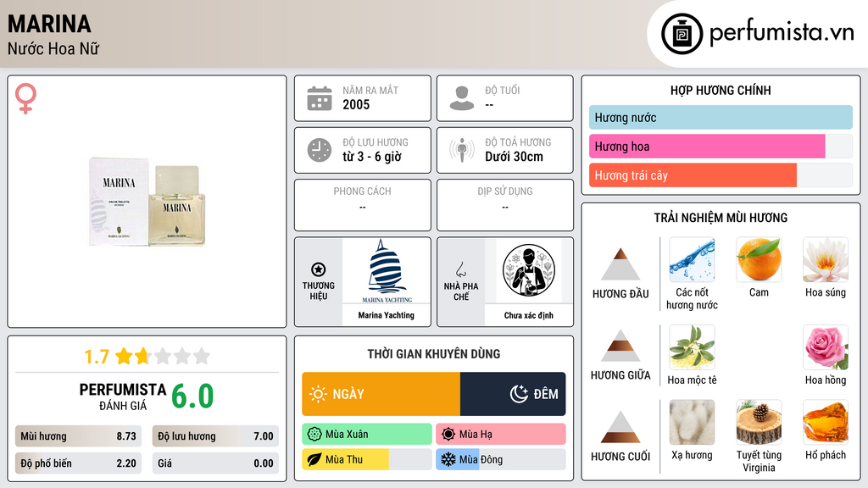Screen dimensions: 868x488
Task: Click the Độ lưu hương 7.00 score row
Action: (x=215, y=436)
